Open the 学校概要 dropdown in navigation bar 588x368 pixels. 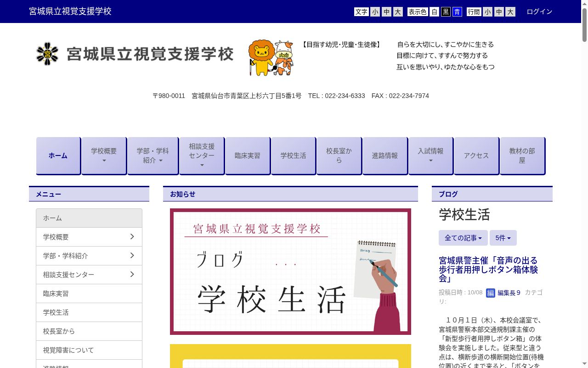tap(104, 155)
